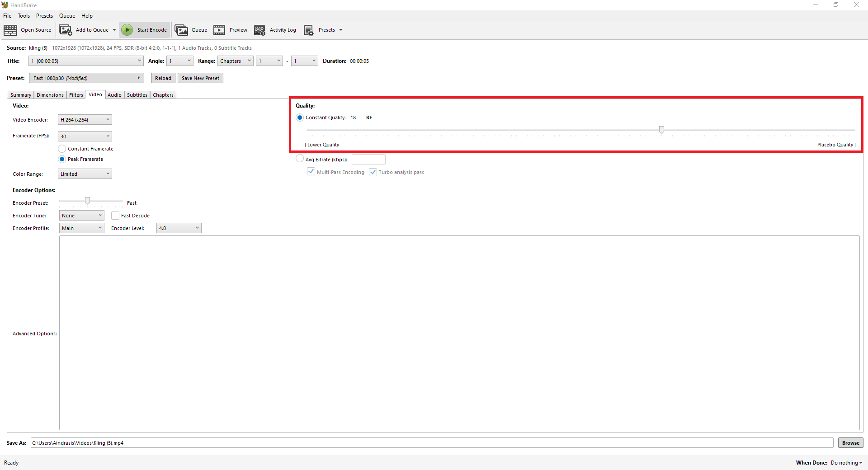Click the Encoder Preset slider thumb
Screen dimensions: 868x470
click(x=87, y=201)
